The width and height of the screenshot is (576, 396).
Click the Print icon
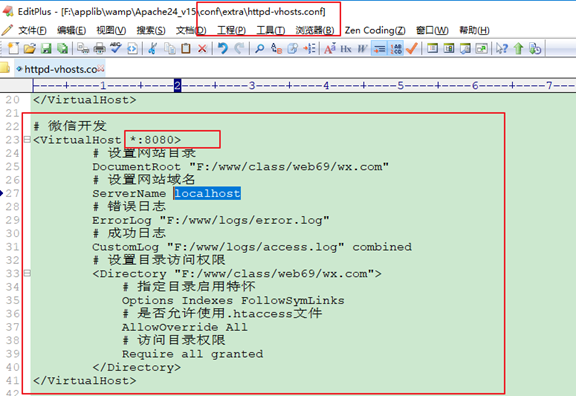[100, 48]
